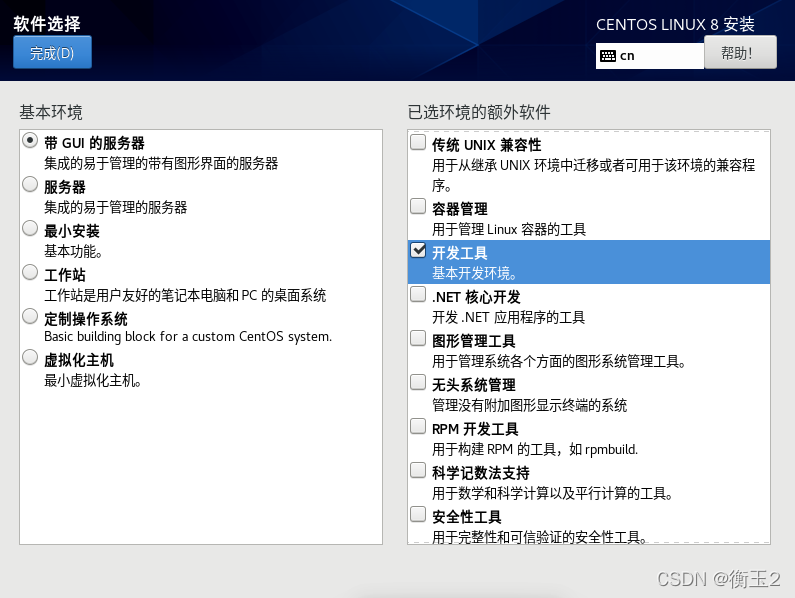The image size is (795, 598).
Task: Tick the 图形管理工具 checkbox
Action: click(418, 338)
